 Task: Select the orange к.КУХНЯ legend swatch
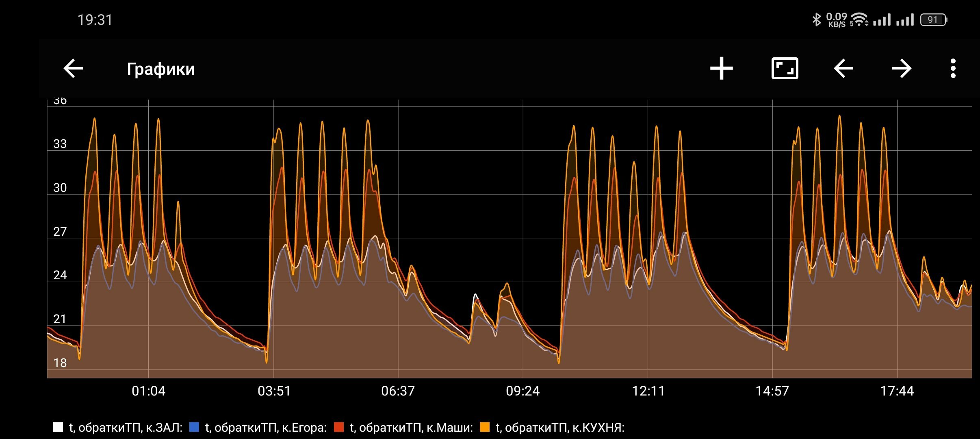click(x=485, y=427)
